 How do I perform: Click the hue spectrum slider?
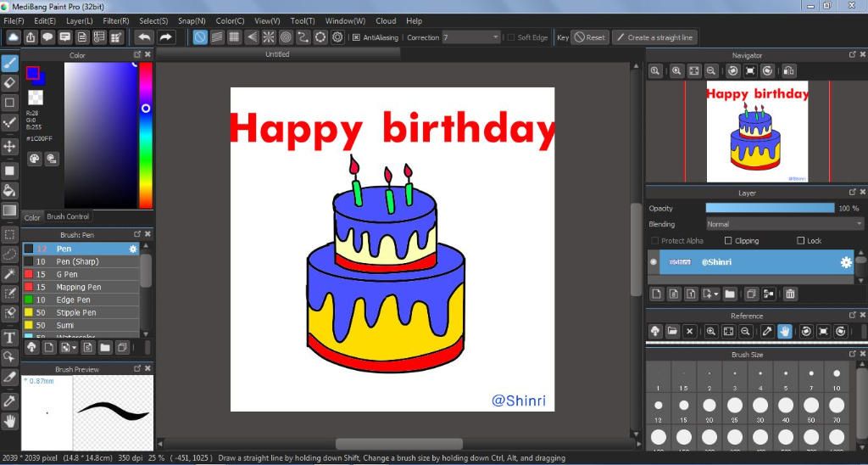click(146, 135)
